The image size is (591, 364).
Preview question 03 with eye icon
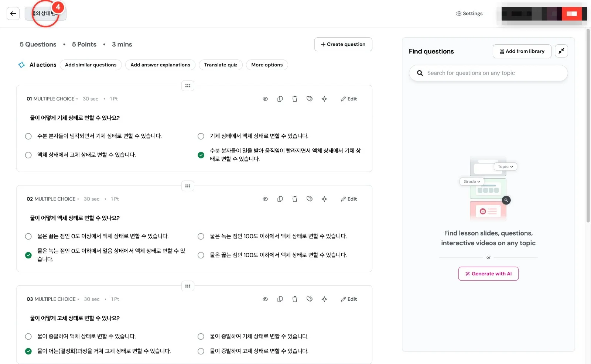point(265,299)
